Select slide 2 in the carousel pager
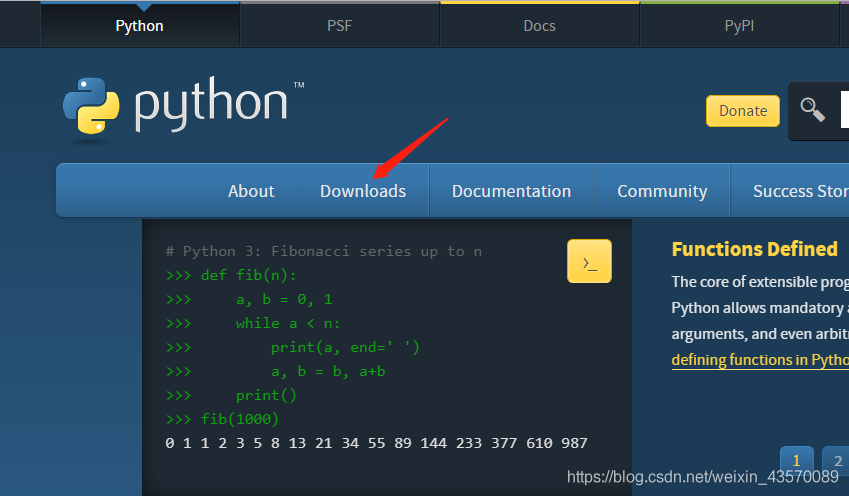This screenshot has width=849, height=496. coord(835,461)
